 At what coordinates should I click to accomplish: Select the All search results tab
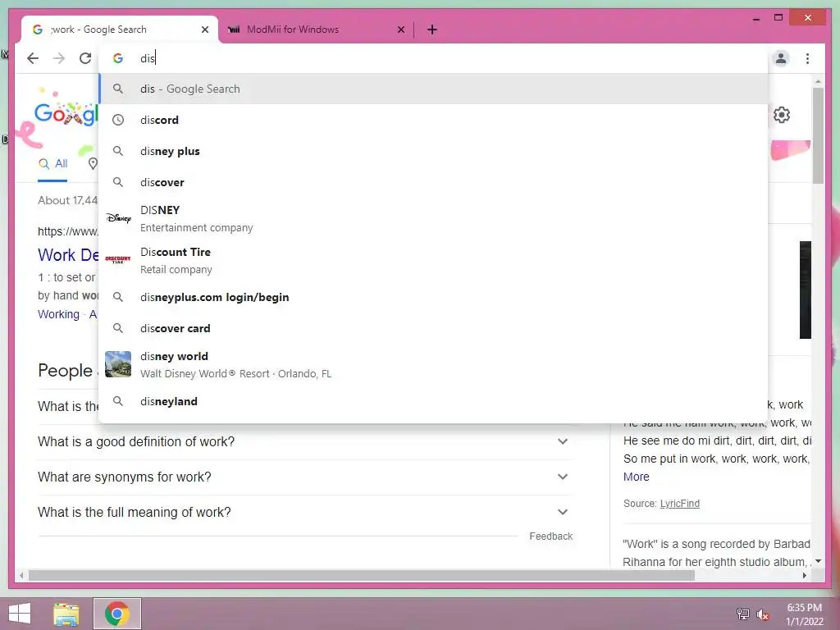pyautogui.click(x=53, y=164)
